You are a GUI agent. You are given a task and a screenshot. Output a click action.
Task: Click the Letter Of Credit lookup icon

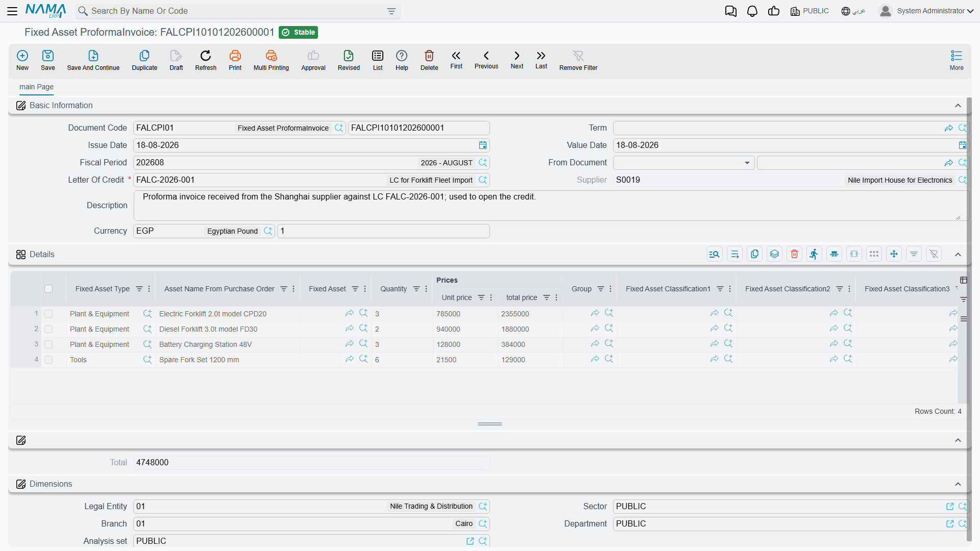click(x=483, y=180)
